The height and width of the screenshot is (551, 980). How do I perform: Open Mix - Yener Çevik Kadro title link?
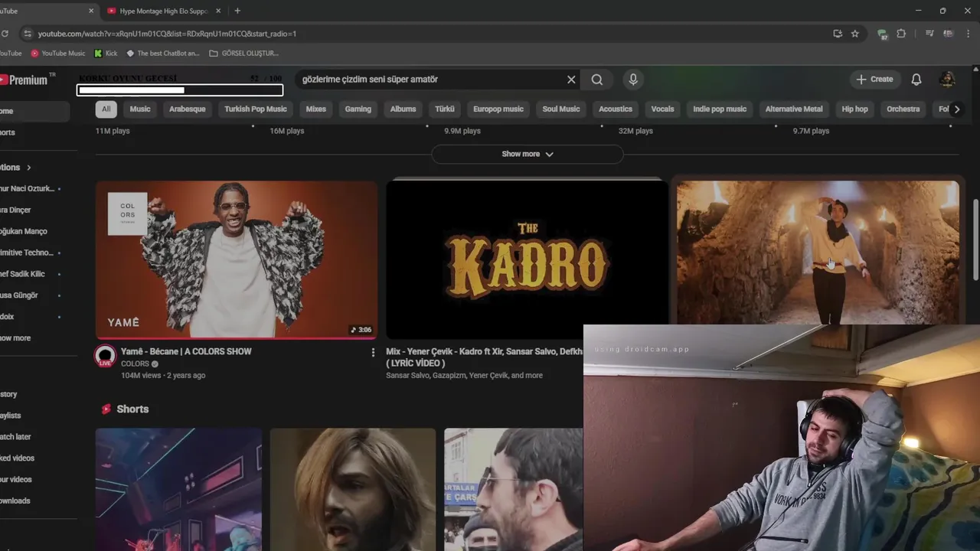click(484, 357)
